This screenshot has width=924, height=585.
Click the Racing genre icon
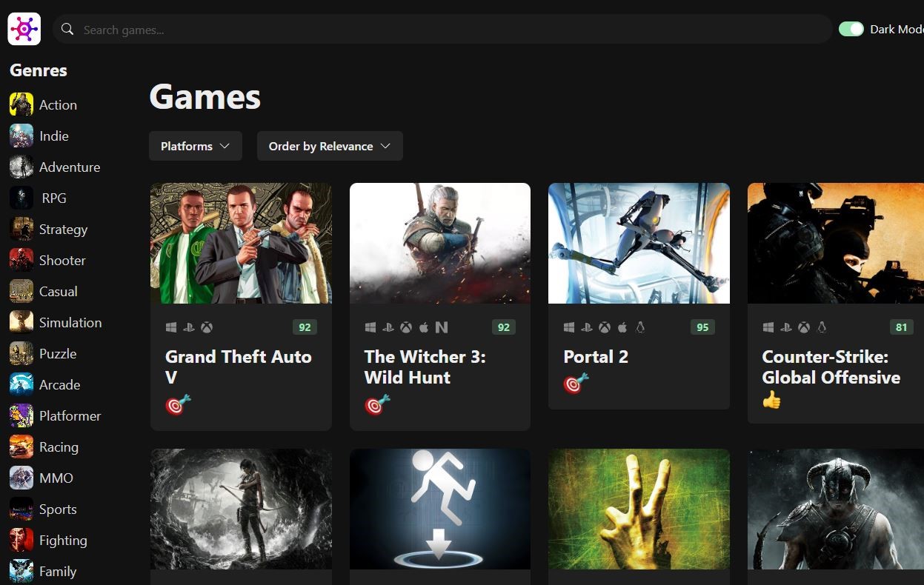click(21, 447)
